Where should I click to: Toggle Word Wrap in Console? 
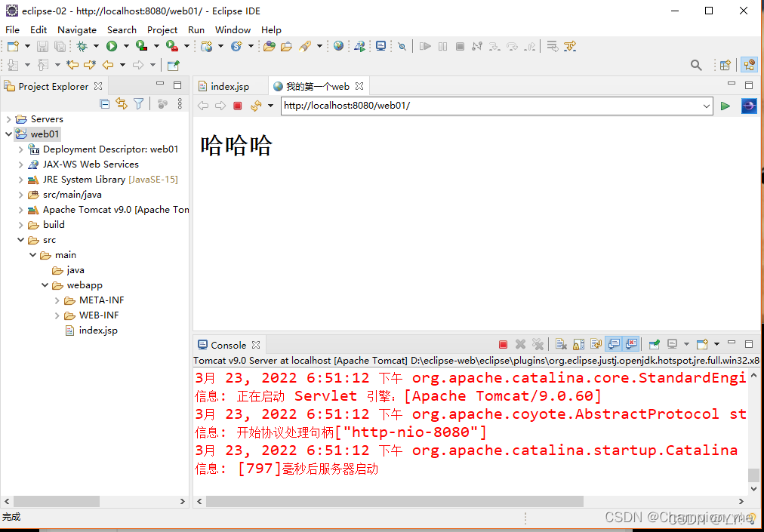point(596,344)
